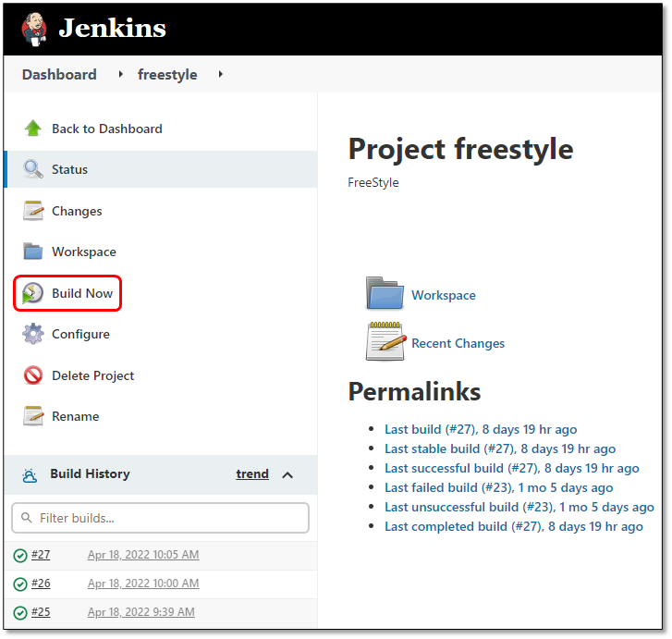Viewport: 672px width, 639px height.
Task: Click the Permalinks heading
Action: click(415, 391)
